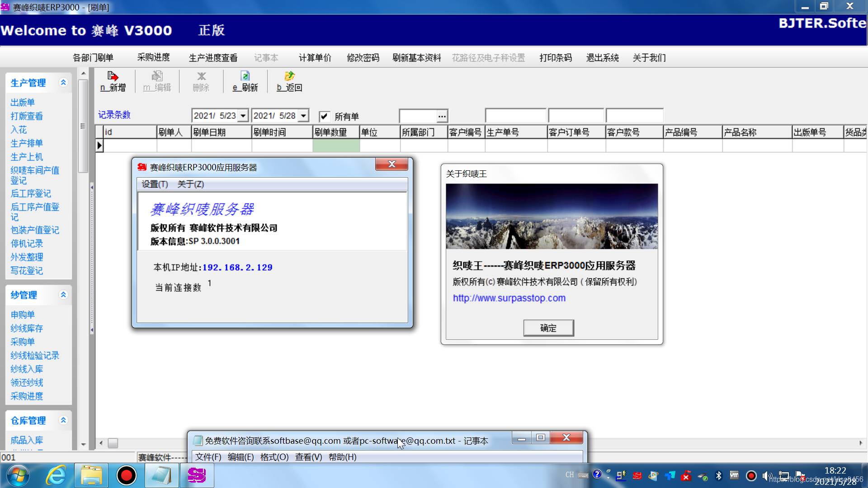Screen dimensions: 868x488
Task: Collapse the 纱管理 sidebar section
Action: [63, 295]
